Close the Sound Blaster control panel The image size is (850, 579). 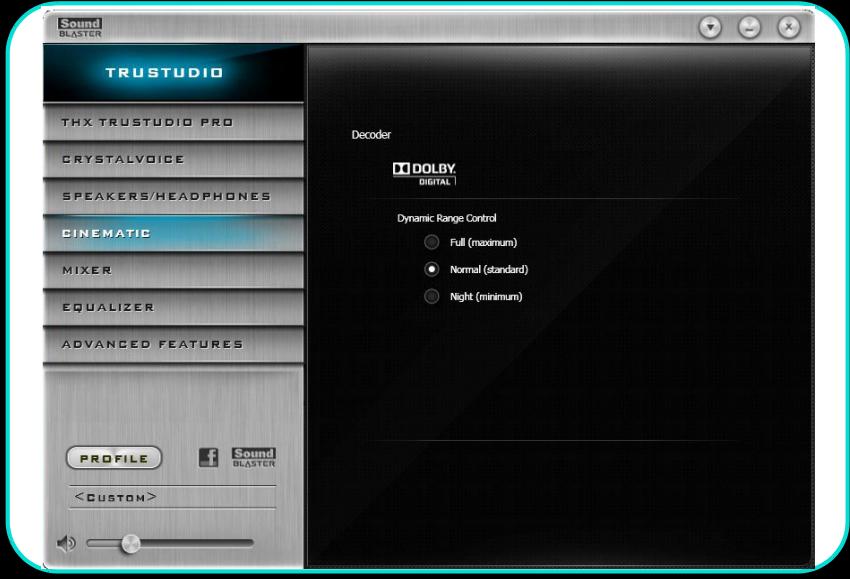789,27
